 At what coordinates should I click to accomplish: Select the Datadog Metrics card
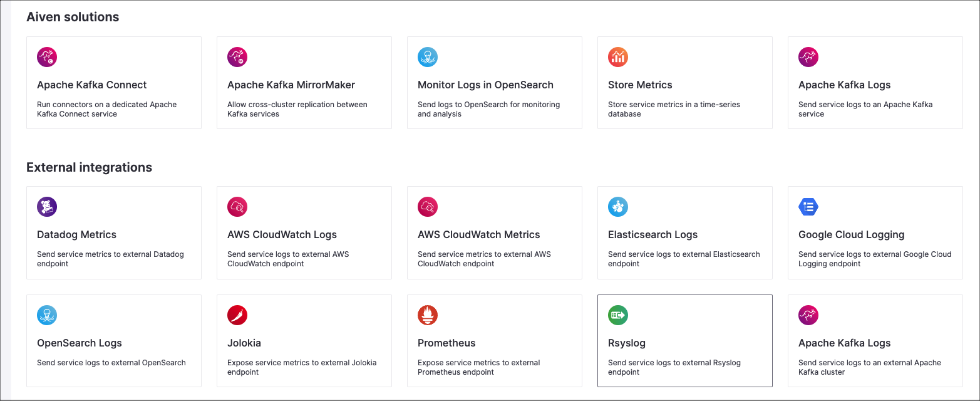click(x=113, y=232)
